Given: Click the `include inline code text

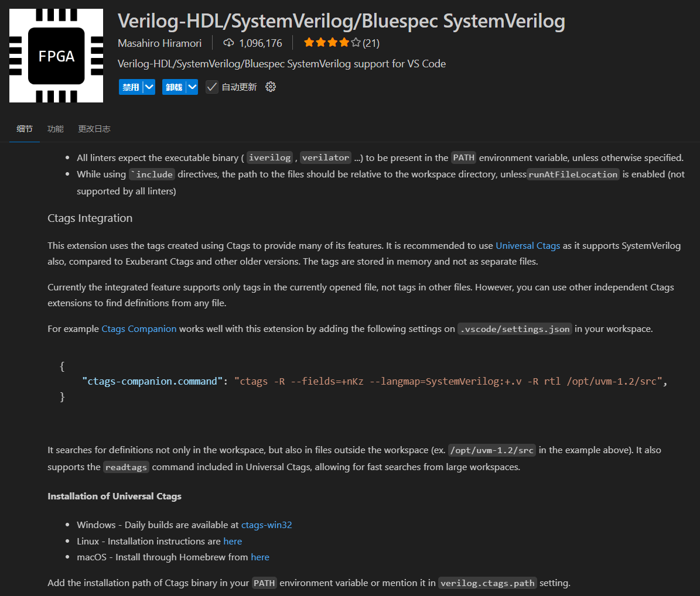Looking at the screenshot, I should tap(152, 174).
